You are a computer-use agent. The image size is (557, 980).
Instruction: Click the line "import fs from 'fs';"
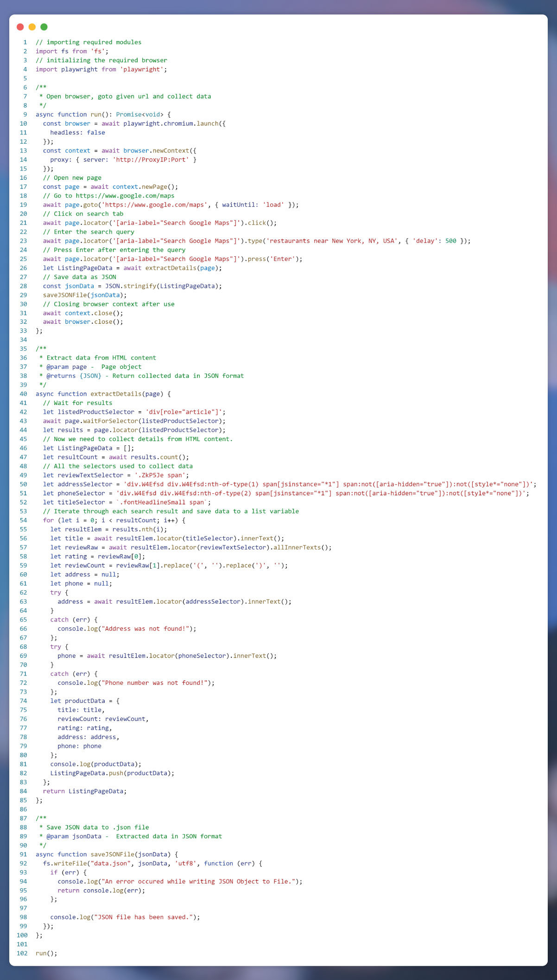coord(72,51)
